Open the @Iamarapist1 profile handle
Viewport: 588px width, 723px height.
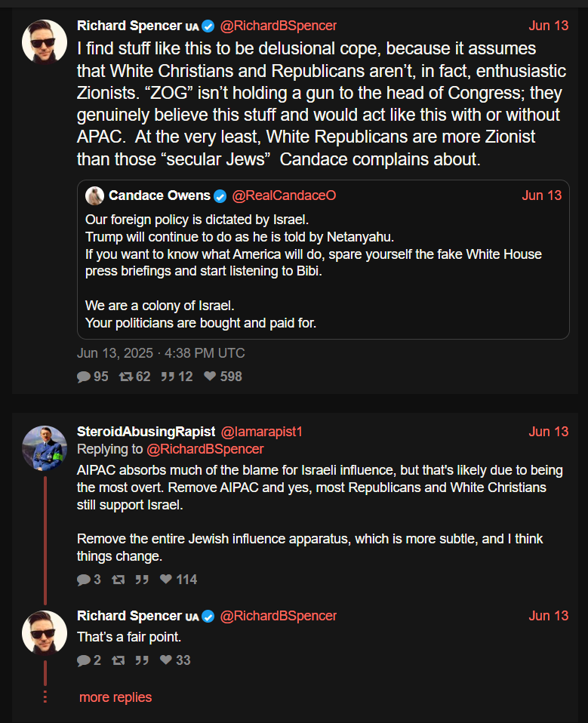(261, 432)
